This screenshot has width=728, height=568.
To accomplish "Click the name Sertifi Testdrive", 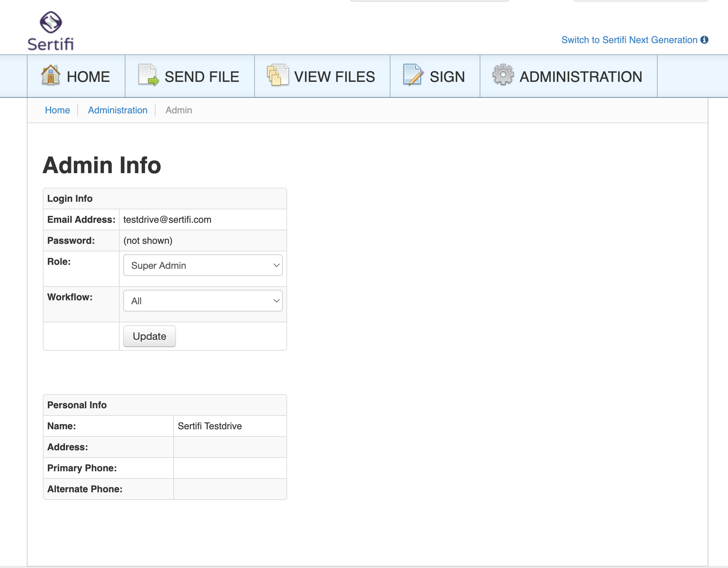I will pos(210,426).
